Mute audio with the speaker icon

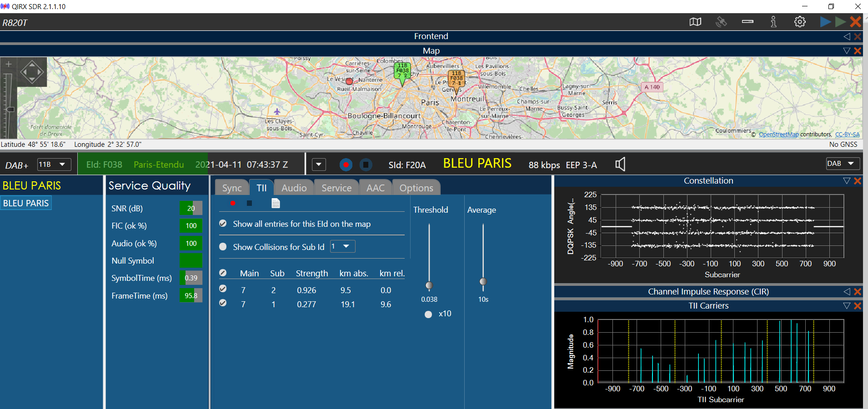(x=620, y=164)
